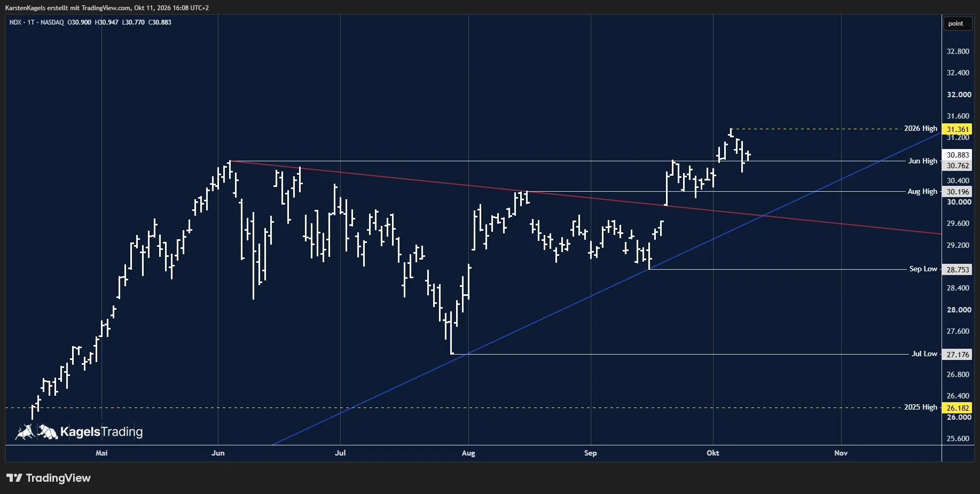Click the 'Sep' label on time axis

coord(591,453)
